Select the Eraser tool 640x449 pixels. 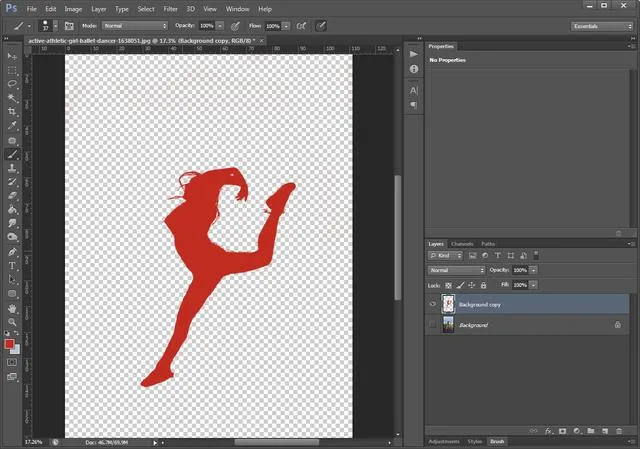pos(12,196)
